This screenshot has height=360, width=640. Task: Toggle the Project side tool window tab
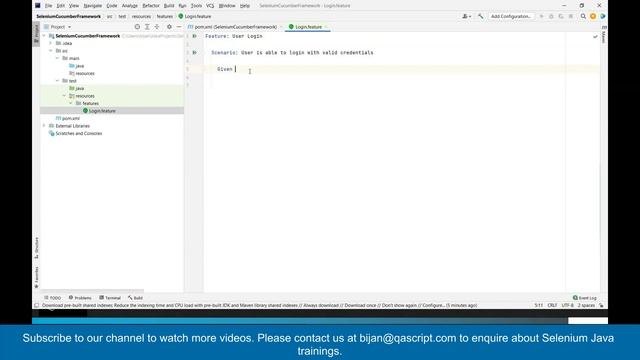click(x=36, y=33)
